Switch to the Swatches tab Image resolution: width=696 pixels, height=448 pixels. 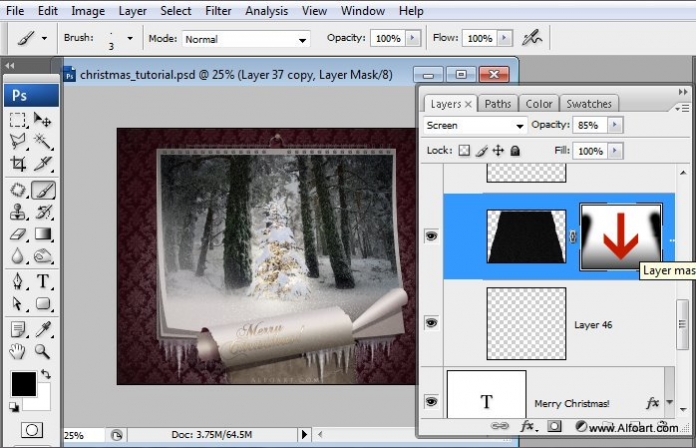tap(589, 104)
